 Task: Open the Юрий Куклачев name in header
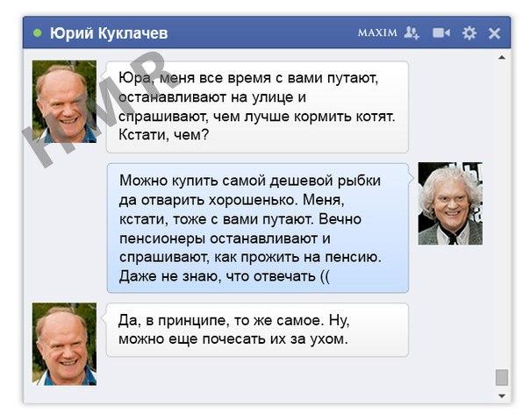tap(109, 33)
